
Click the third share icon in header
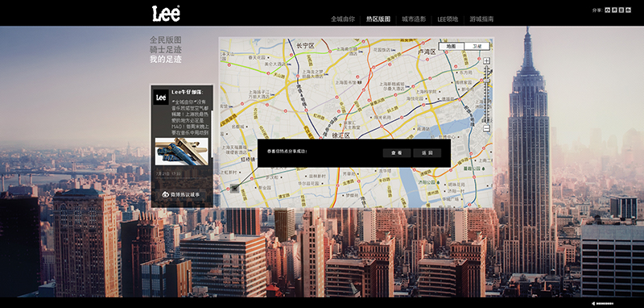pyautogui.click(x=621, y=10)
